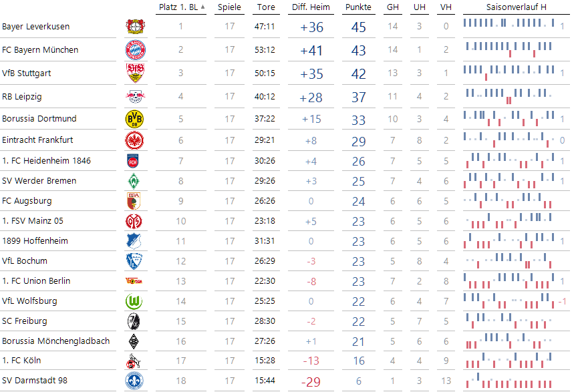This screenshot has width=578, height=392.
Task: Click the 1. FC Union Berlin name
Action: (x=36, y=281)
